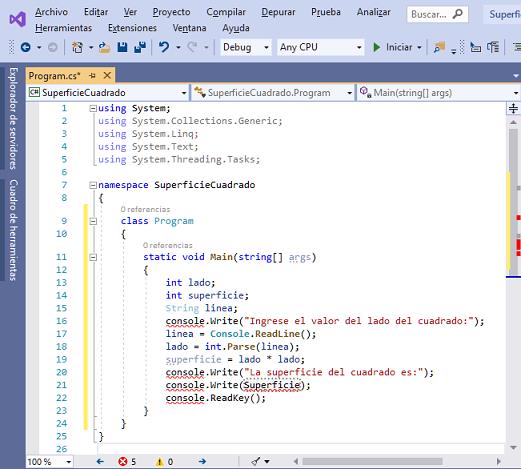Click the find in files toolbar icon
This screenshot has width=521, height=469.
pyautogui.click(x=439, y=48)
